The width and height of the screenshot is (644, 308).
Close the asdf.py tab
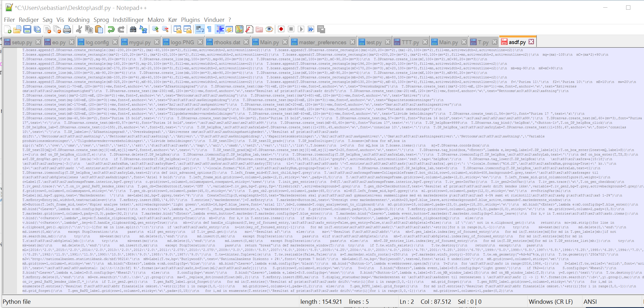tap(531, 42)
